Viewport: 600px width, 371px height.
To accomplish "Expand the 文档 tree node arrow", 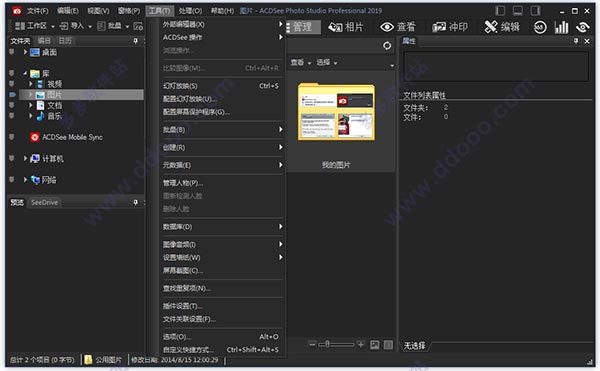I will [x=31, y=105].
